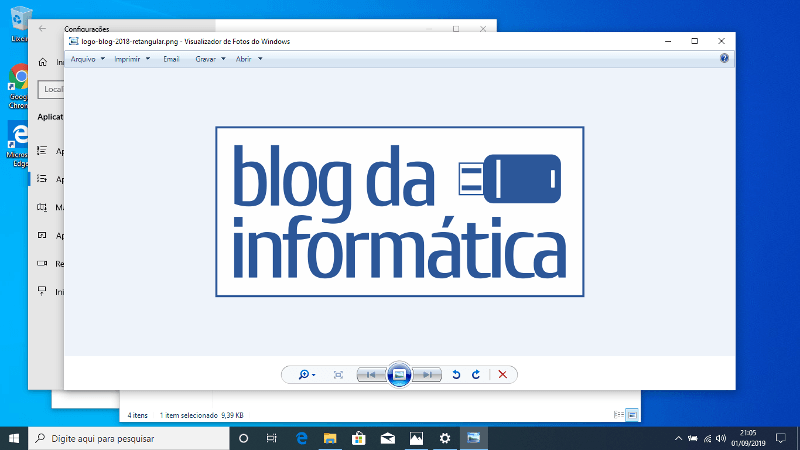Image resolution: width=800 pixels, height=450 pixels.
Task: Open Task View on the taskbar
Action: pyautogui.click(x=271, y=438)
